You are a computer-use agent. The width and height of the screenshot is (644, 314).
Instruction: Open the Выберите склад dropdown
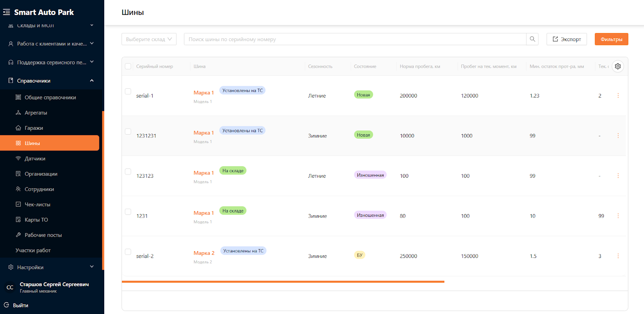149,39
